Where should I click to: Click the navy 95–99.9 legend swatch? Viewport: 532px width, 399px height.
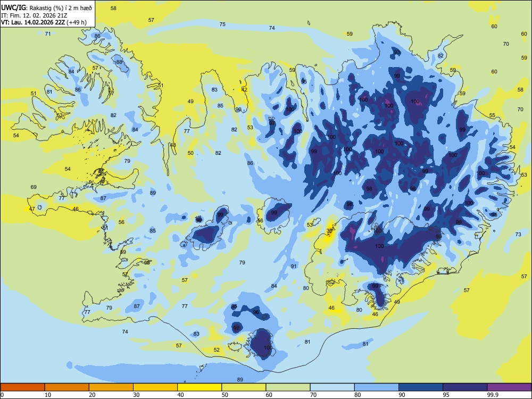465,387
